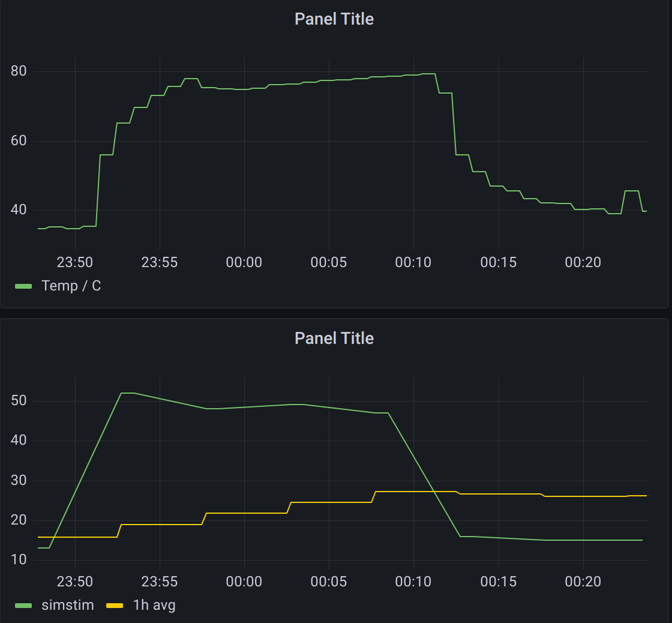Open the bottom Panel Title menu

coord(334,338)
